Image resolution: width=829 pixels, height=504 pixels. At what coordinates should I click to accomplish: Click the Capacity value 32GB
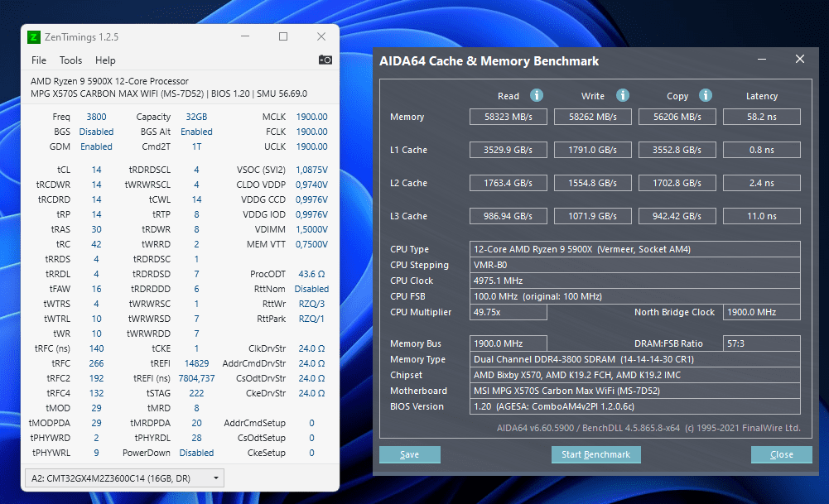(x=196, y=117)
